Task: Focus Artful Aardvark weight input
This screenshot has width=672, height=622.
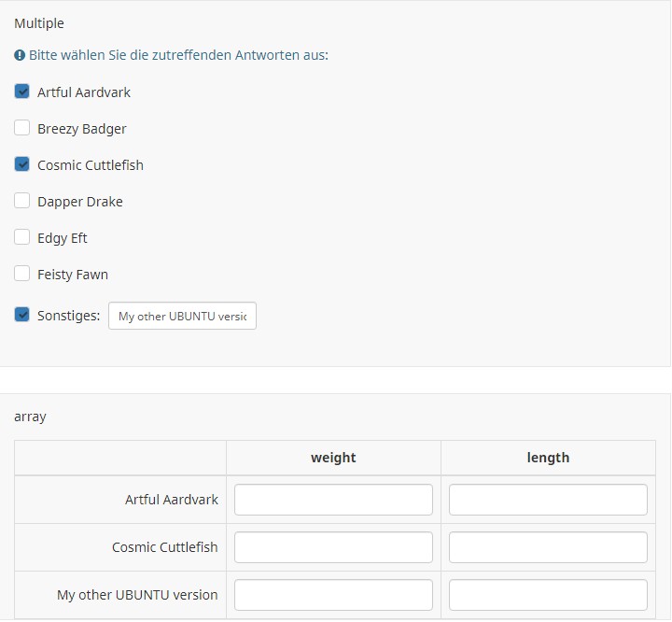Action: pyautogui.click(x=333, y=500)
